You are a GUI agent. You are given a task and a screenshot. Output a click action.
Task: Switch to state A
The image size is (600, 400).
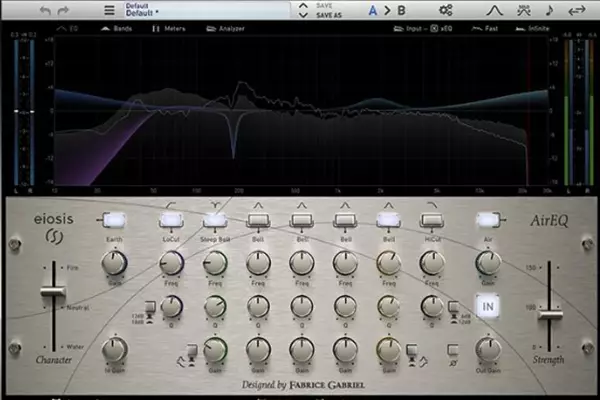(372, 10)
